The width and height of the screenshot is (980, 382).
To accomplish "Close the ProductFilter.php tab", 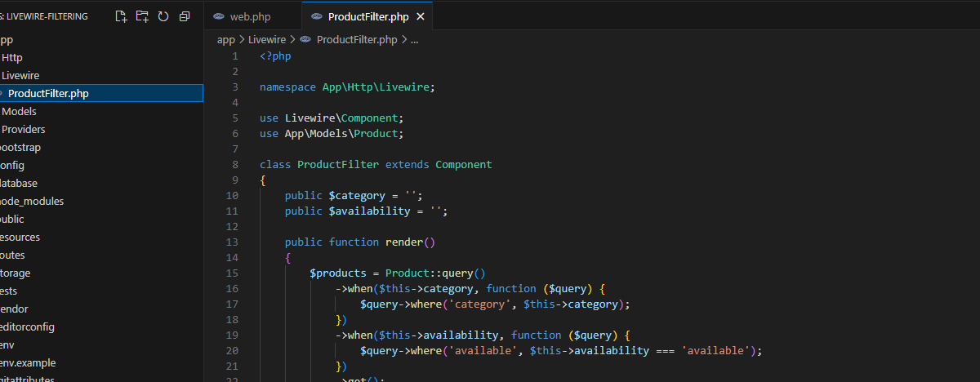I will [420, 16].
